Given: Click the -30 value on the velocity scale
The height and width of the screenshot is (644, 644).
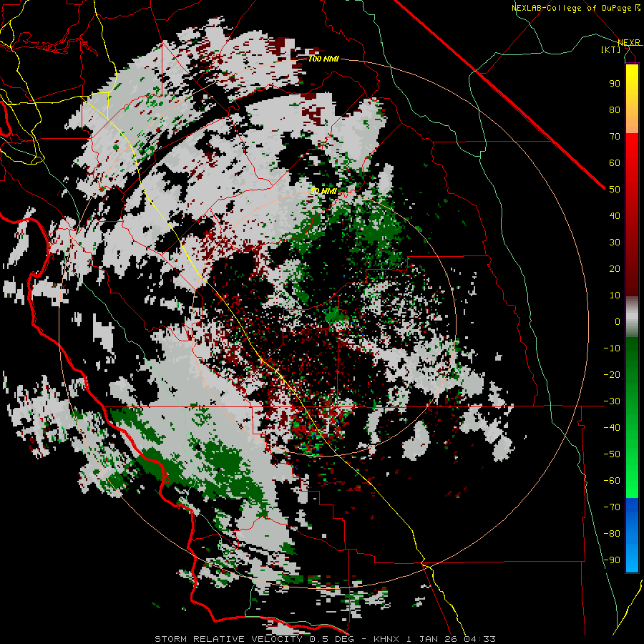Looking at the screenshot, I should tap(612, 401).
